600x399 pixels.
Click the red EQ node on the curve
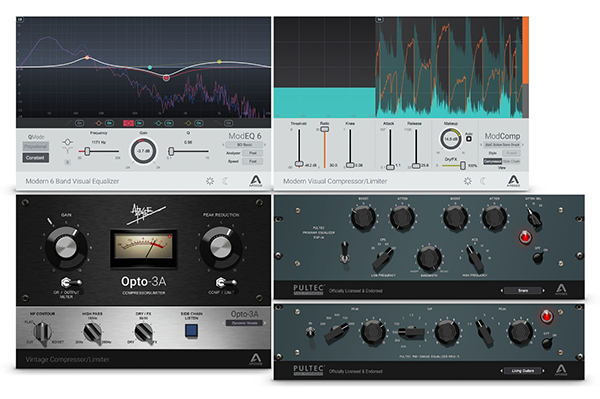(166, 78)
